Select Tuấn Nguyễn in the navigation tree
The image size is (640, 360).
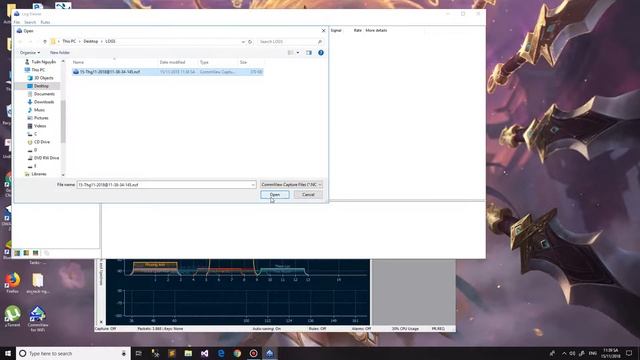click(40, 62)
